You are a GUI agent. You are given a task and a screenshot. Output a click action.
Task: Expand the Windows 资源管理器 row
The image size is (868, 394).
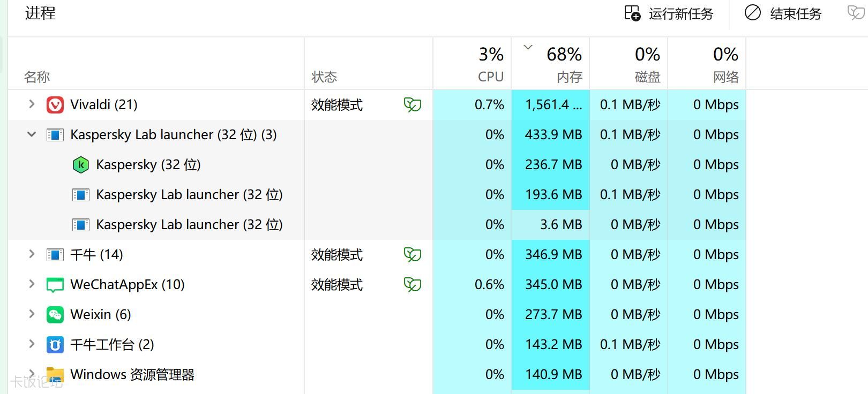32,373
